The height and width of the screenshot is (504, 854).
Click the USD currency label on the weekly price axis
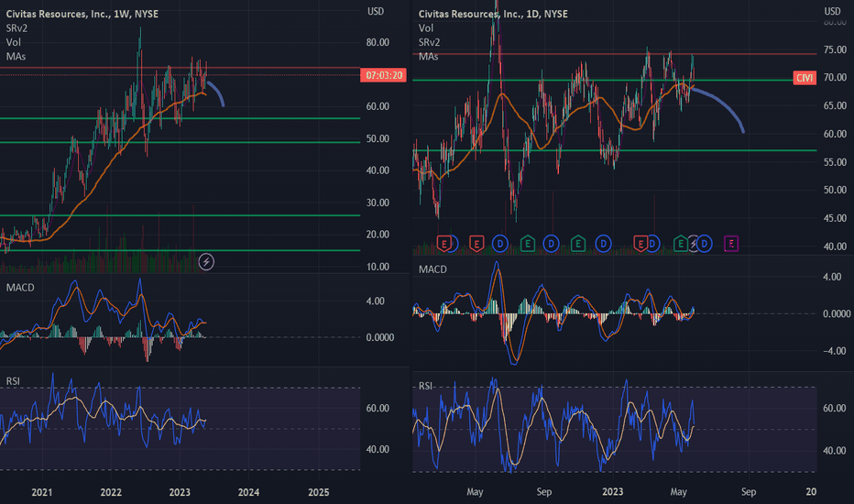(x=376, y=11)
